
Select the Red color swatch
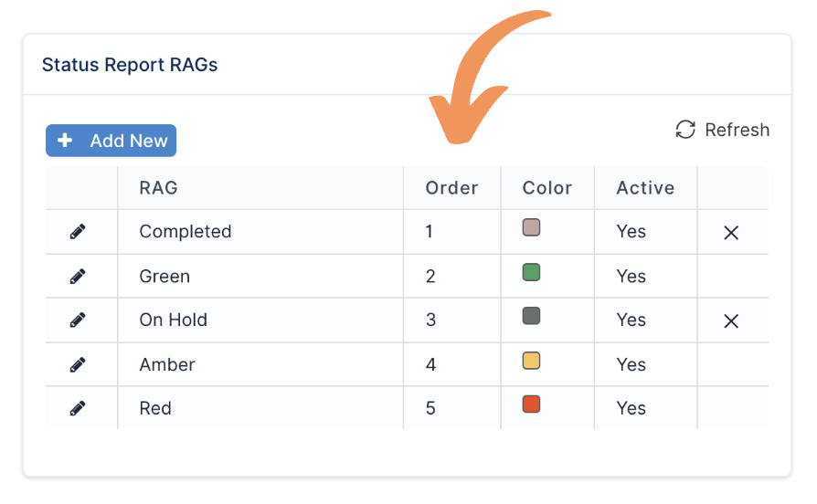coord(531,404)
